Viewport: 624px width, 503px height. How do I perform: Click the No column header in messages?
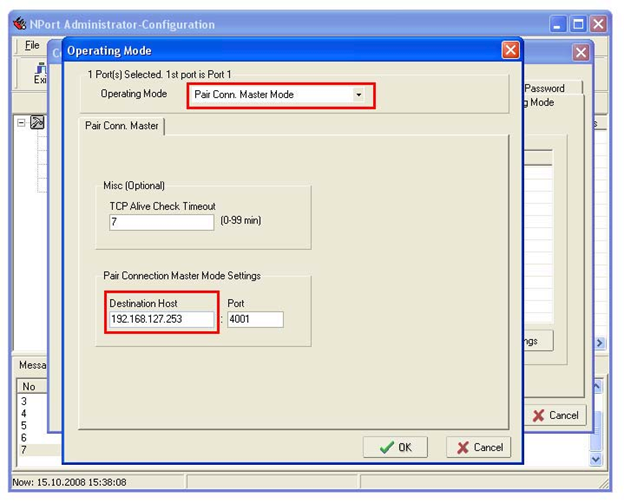pos(30,386)
